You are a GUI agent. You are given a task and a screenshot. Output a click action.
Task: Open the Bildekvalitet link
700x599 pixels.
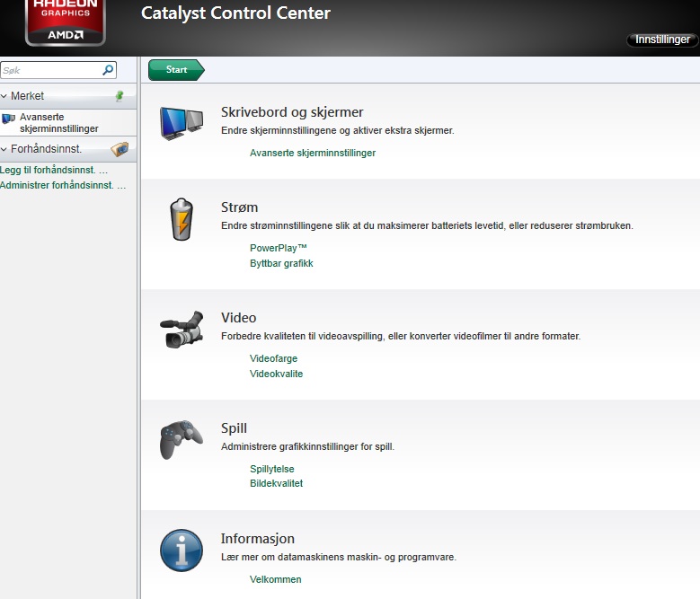pyautogui.click(x=276, y=483)
